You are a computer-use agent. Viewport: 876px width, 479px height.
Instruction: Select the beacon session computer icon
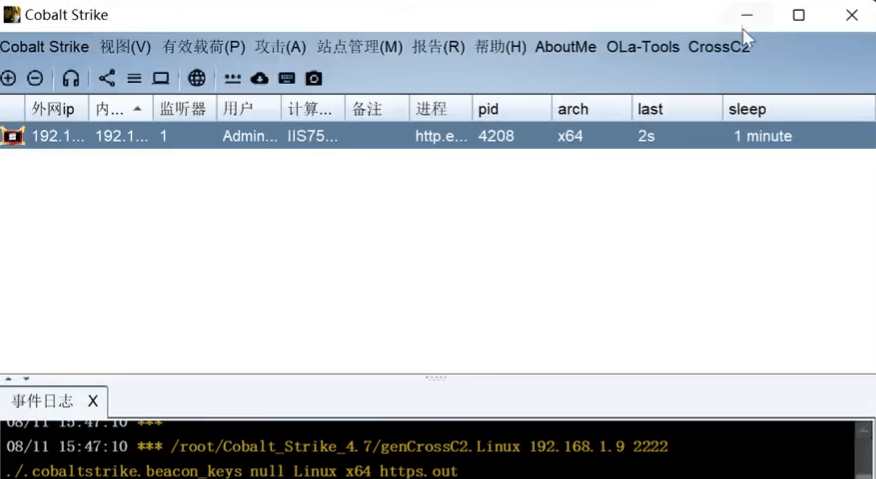click(x=12, y=136)
